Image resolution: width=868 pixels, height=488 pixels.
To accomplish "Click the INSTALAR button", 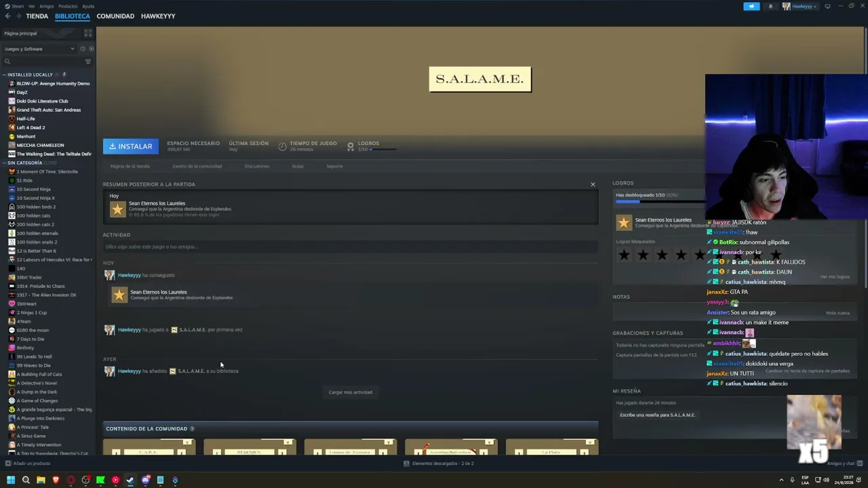I will click(x=131, y=146).
